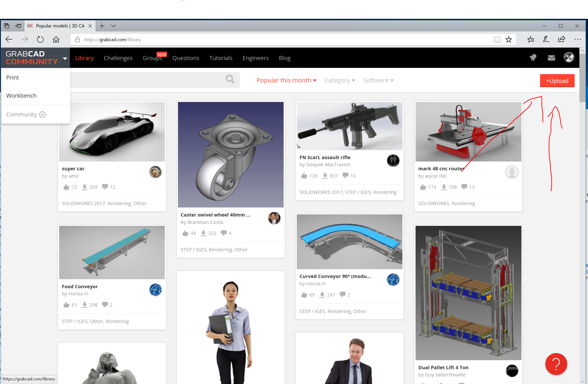Open Caster swivel wheel 40mm model link

point(215,215)
